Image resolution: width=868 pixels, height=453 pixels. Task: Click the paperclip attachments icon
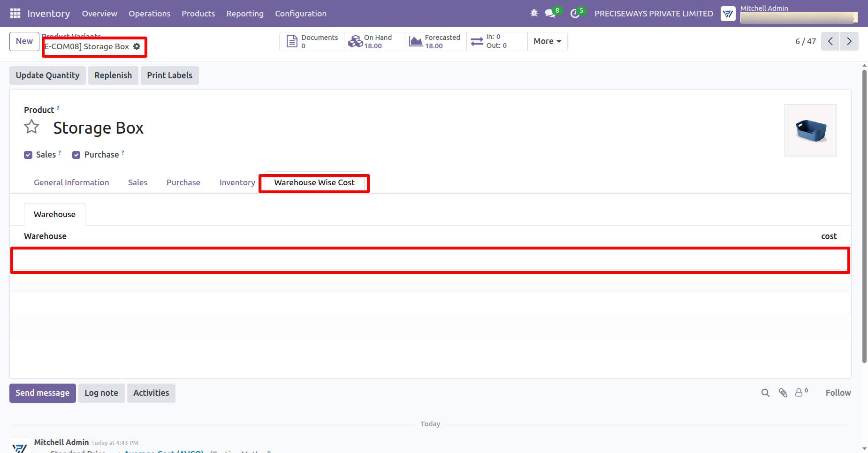[783, 393]
